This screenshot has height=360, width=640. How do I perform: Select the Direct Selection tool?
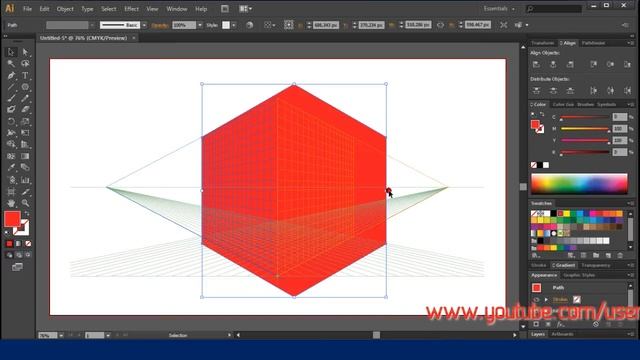pos(25,52)
